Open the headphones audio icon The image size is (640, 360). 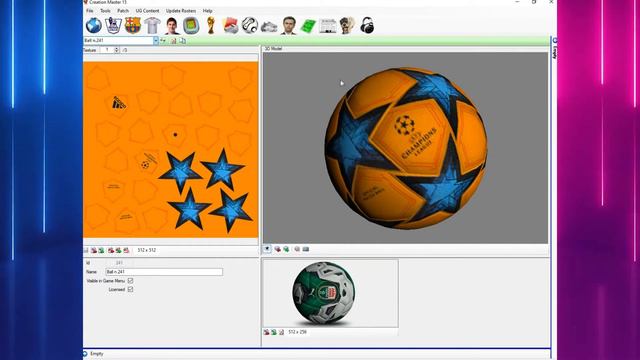tap(367, 26)
